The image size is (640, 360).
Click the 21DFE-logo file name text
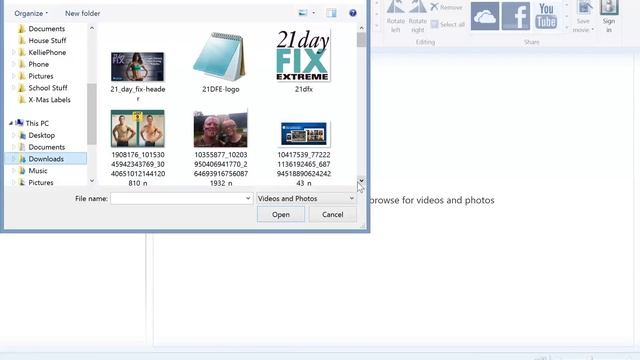[220, 89]
